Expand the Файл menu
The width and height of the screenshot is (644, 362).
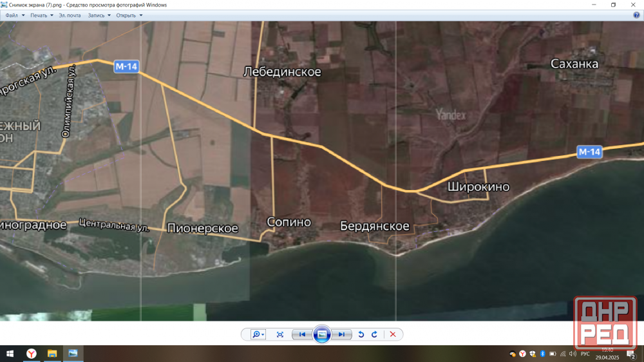click(x=15, y=15)
